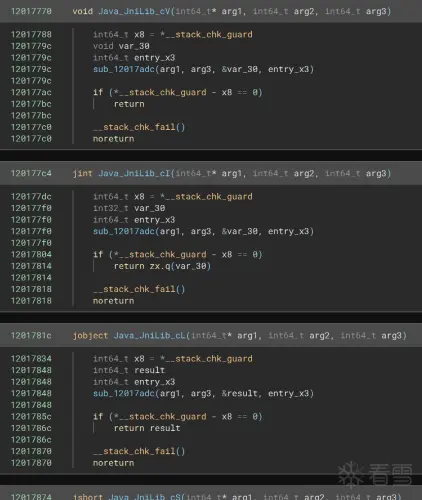Screen dimensions: 422x500
Task: Select arg3 parameter in the Java_JniLib_cL header
Action: point(391,335)
